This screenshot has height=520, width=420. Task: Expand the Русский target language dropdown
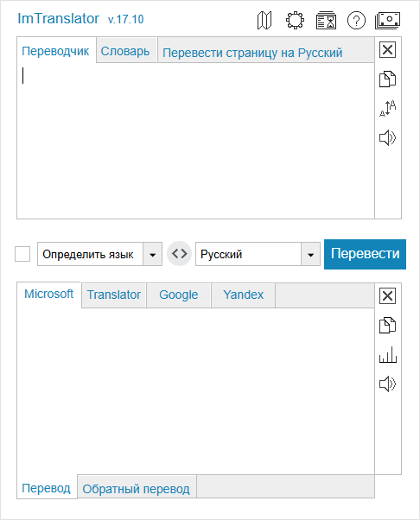tap(258, 254)
